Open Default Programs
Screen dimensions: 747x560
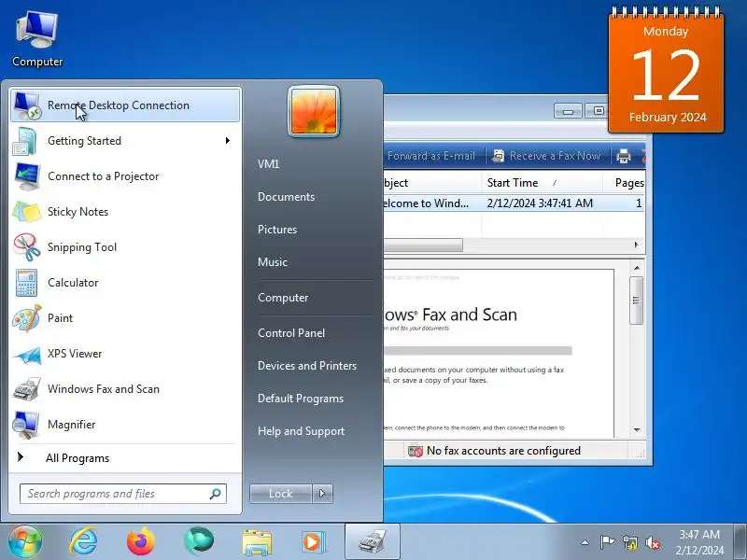pos(301,399)
